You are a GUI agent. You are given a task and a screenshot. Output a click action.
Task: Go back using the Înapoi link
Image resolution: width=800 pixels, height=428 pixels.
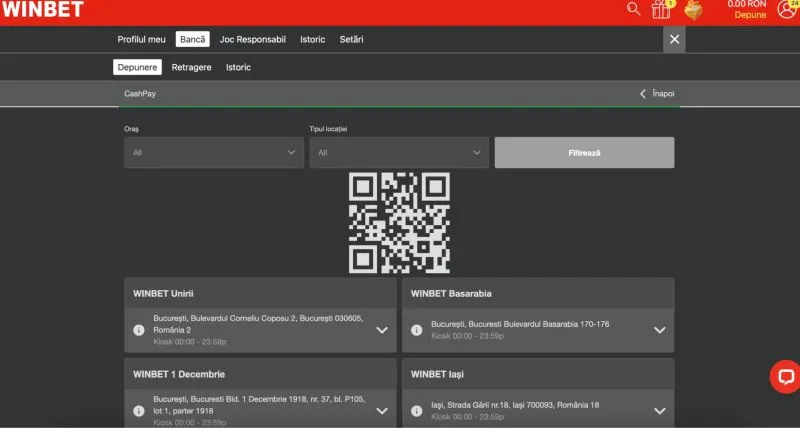tap(663, 94)
